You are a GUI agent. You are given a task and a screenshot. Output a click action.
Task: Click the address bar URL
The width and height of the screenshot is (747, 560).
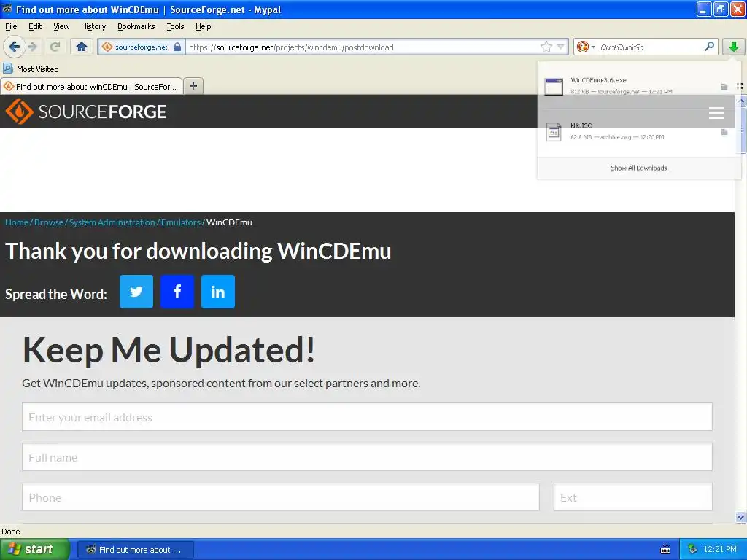(291, 47)
